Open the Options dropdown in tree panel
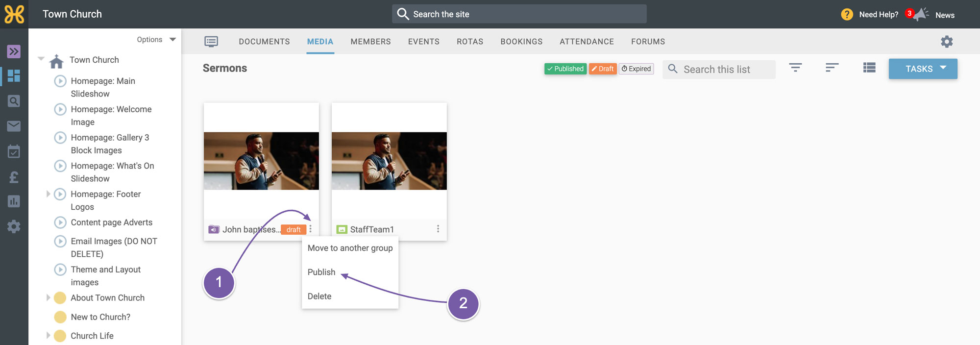Viewport: 980px width, 345px height. 156,40
